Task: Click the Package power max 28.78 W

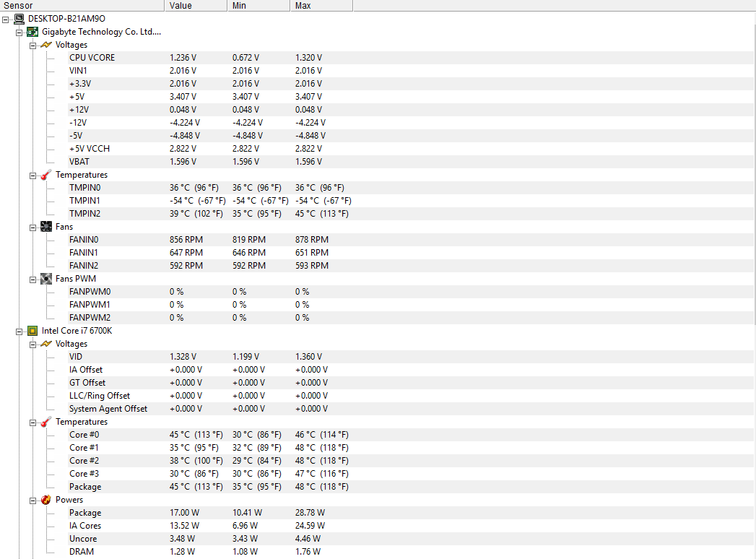Action: click(x=310, y=513)
